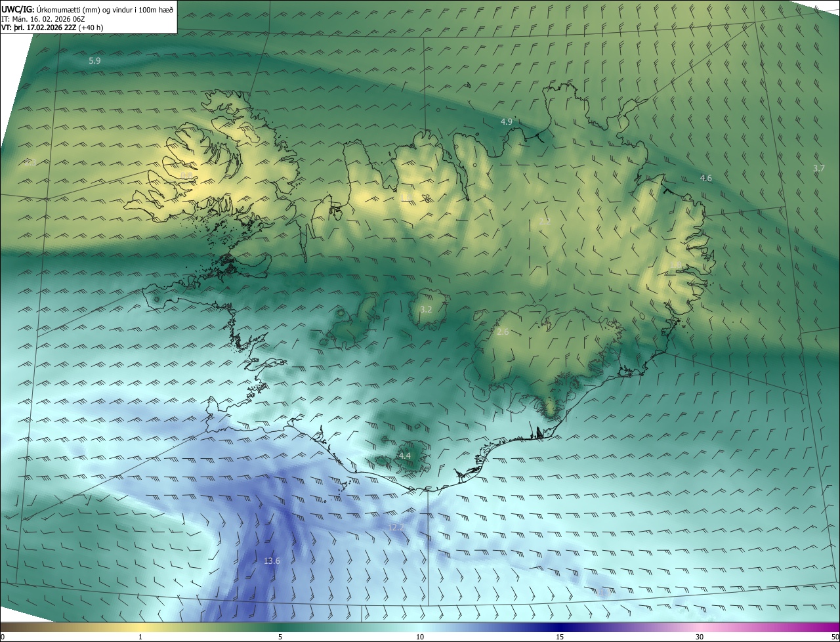Select the 12.2 precipitation value label
The width and height of the screenshot is (840, 642).
396,528
